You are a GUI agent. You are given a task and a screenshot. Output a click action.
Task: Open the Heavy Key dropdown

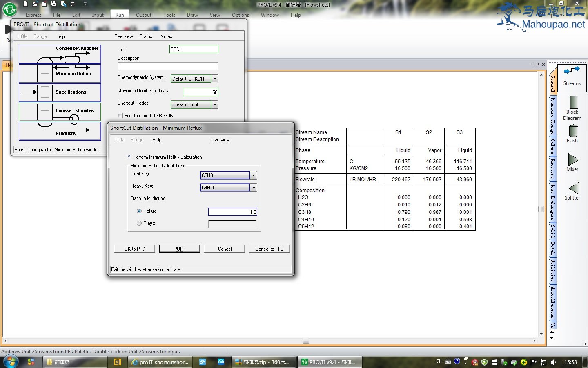[x=254, y=187]
